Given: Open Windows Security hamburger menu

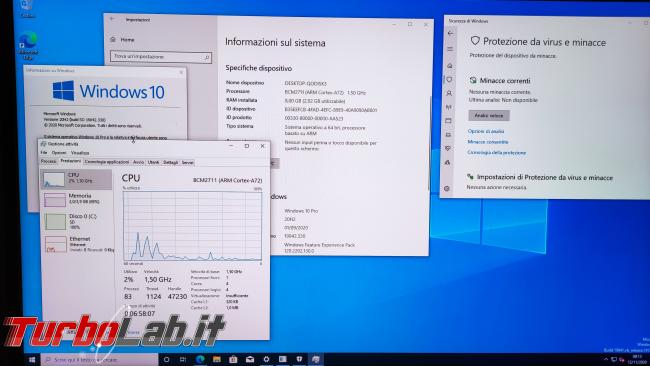Looking at the screenshot, I should pos(450,49).
